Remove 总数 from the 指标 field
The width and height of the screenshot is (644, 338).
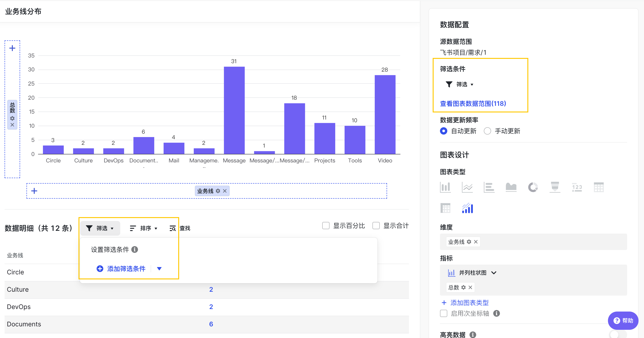click(x=470, y=288)
